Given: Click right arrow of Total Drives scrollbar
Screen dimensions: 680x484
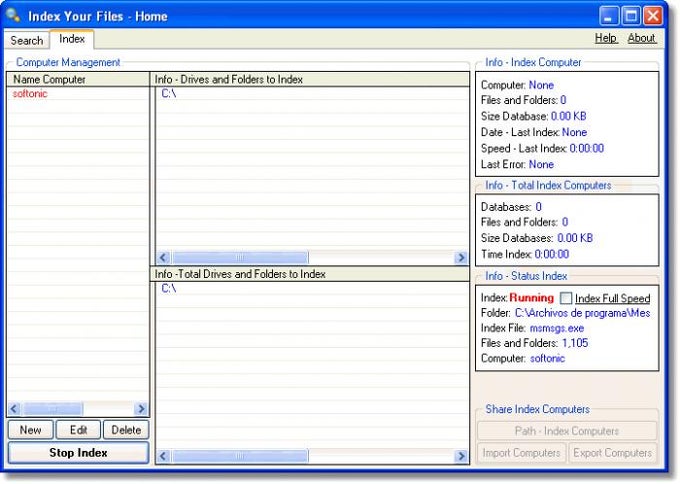Looking at the screenshot, I should point(461,456).
